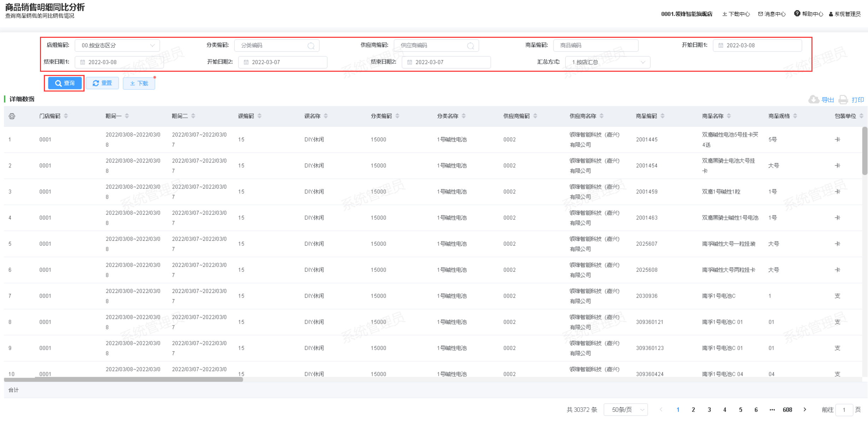Click the 打印 printer icon
Screen dimensions: 868x421
(843, 100)
